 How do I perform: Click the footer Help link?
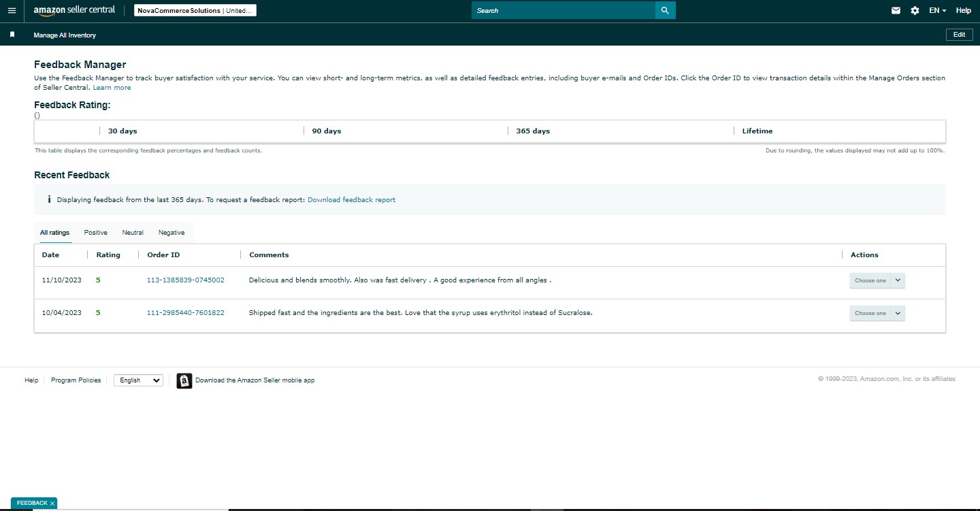pyautogui.click(x=31, y=380)
